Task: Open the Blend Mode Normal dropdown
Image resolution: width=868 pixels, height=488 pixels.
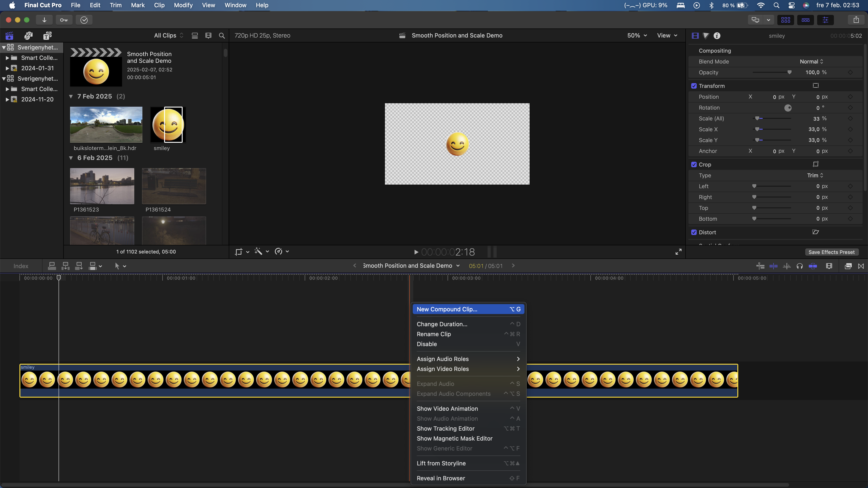Action: [811, 62]
